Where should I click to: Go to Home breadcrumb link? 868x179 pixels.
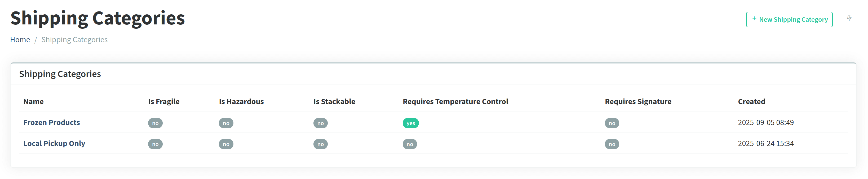20,40
